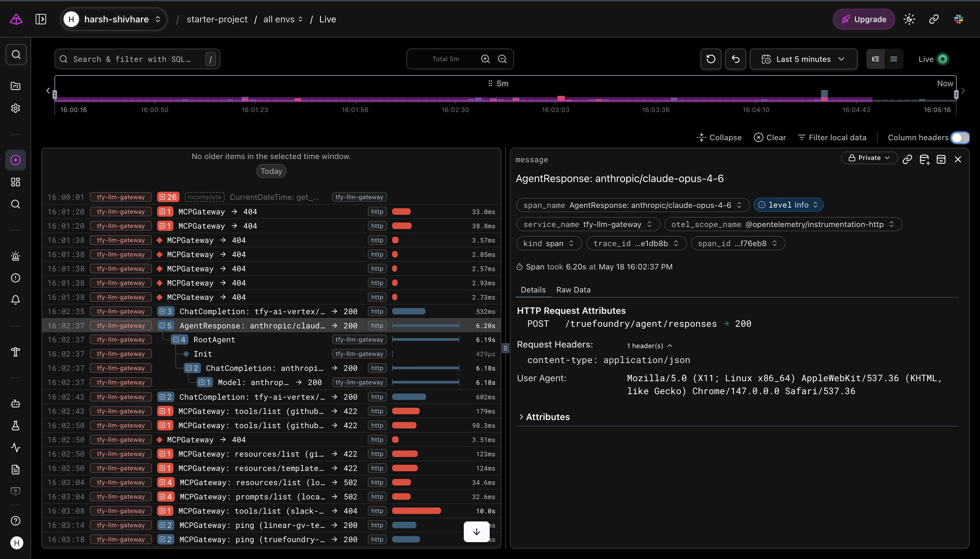Zoom in on the timeline
Viewport: 980px width, 559px height.
tap(485, 59)
